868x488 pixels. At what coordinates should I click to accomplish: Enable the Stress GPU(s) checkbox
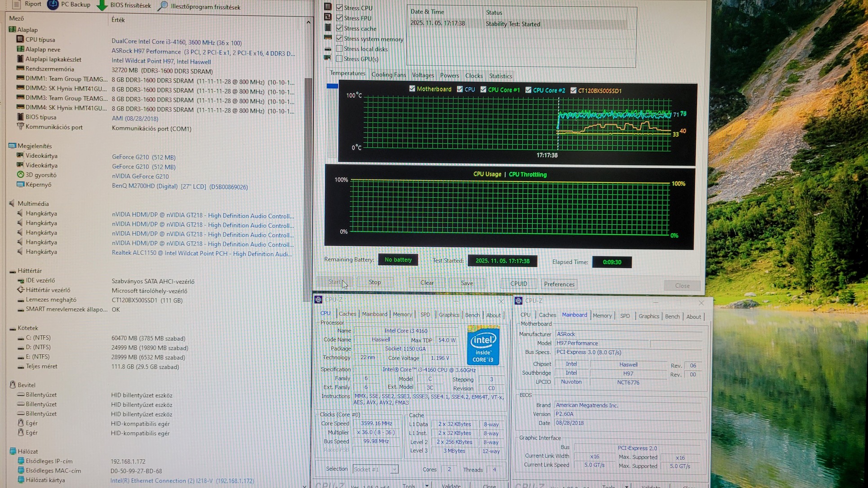coord(339,59)
